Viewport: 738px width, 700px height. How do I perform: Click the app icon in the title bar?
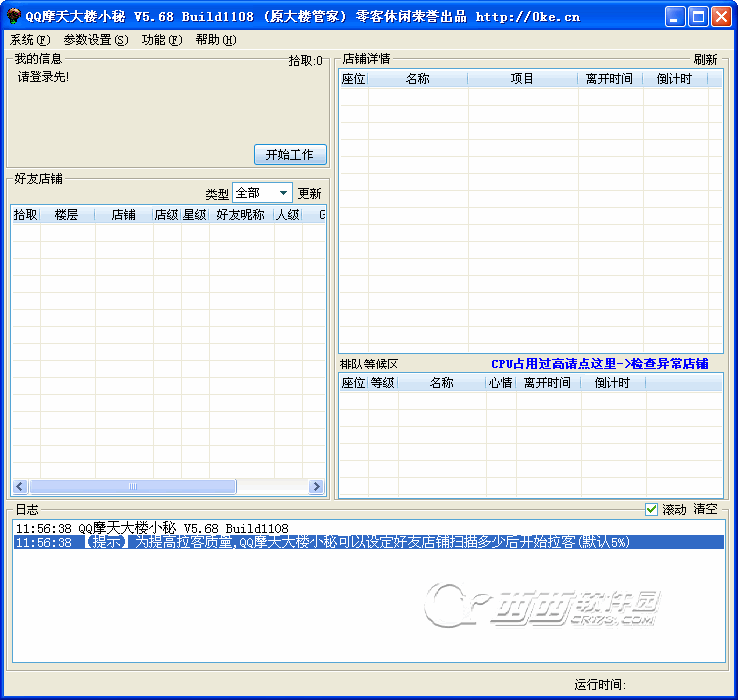tap(13, 16)
